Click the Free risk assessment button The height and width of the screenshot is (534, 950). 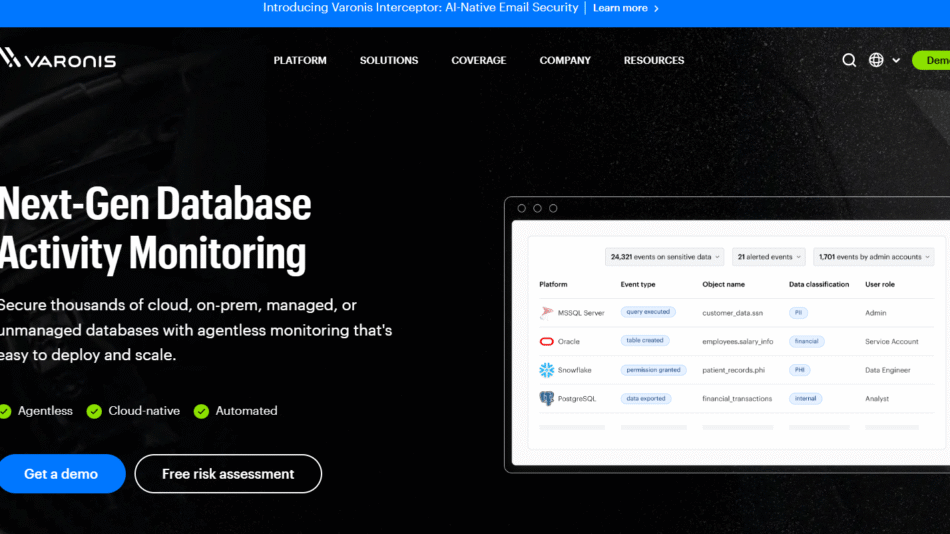(228, 474)
